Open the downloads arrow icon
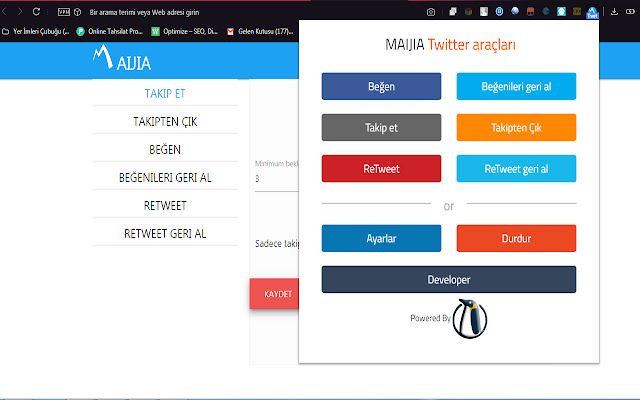The width and height of the screenshot is (640, 400). click(x=614, y=12)
